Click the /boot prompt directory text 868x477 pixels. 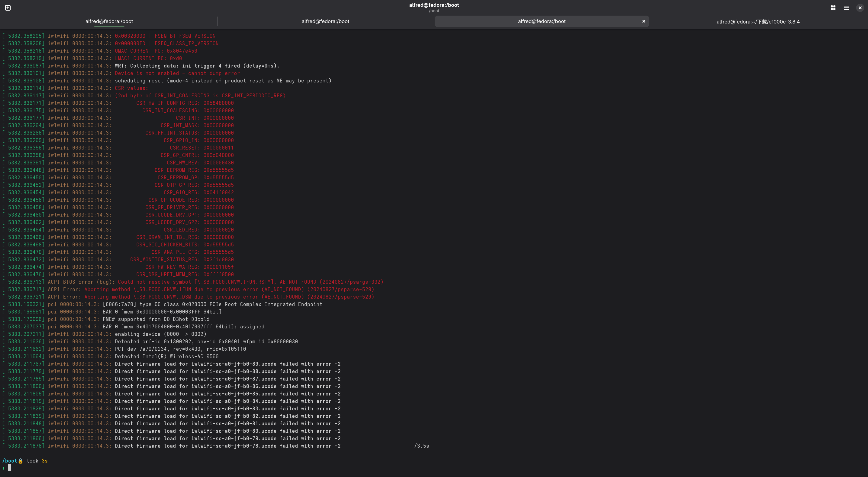[9, 461]
